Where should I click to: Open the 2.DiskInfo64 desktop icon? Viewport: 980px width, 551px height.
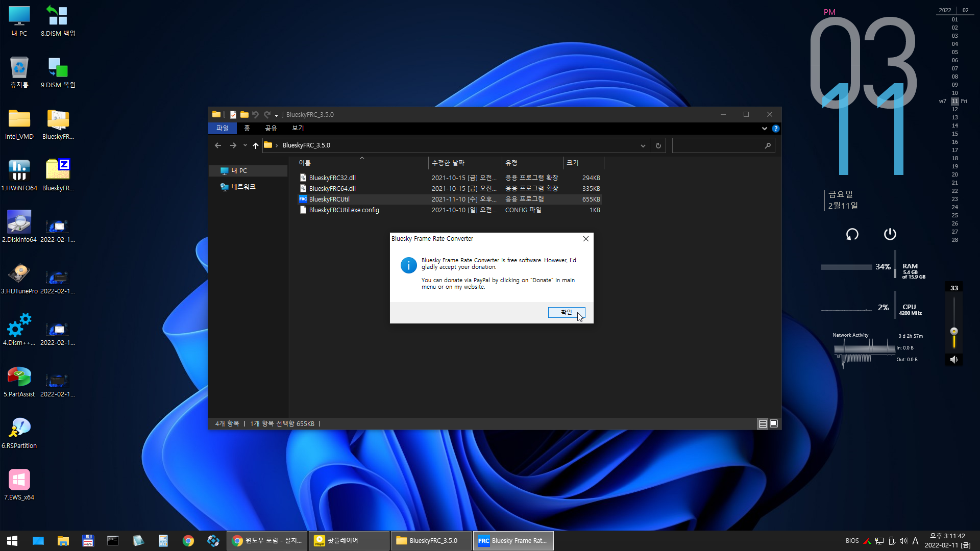tap(19, 228)
